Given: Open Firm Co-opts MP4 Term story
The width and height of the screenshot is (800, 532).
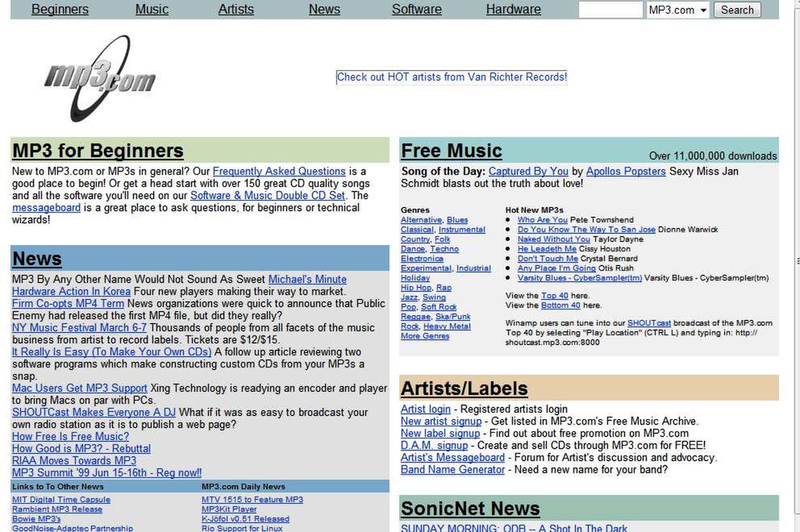Looking at the screenshot, I should [x=68, y=304].
